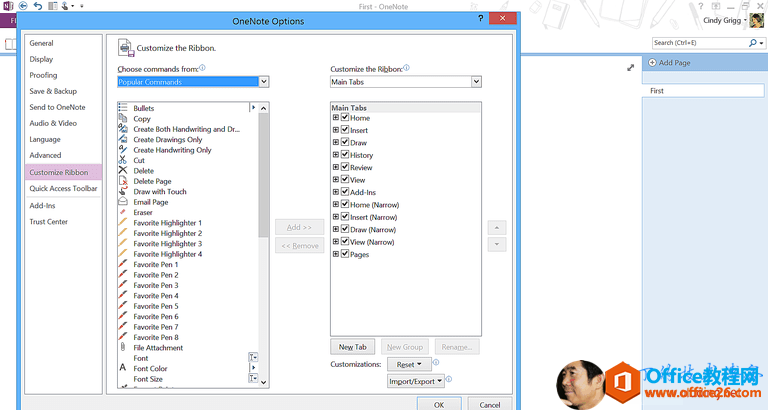Open the Proofing options category
Image resolution: width=768 pixels, height=410 pixels.
[43, 75]
